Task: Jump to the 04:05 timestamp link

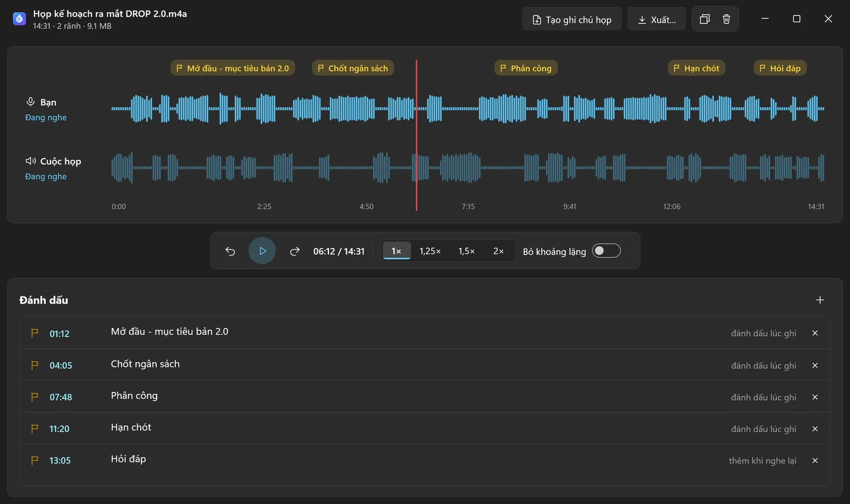Action: tap(61, 365)
